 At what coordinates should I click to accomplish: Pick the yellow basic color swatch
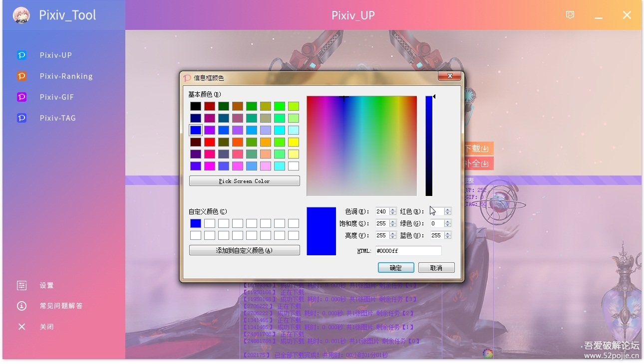294,142
